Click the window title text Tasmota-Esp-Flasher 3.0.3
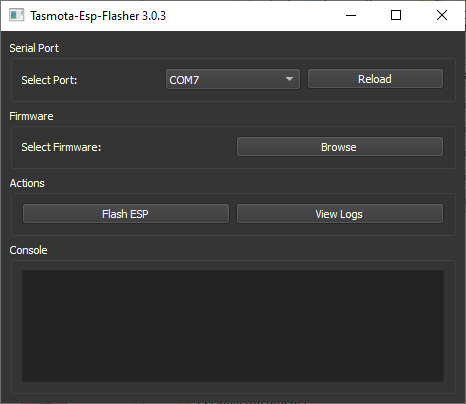Viewport: 466px width, 404px height. coord(98,16)
